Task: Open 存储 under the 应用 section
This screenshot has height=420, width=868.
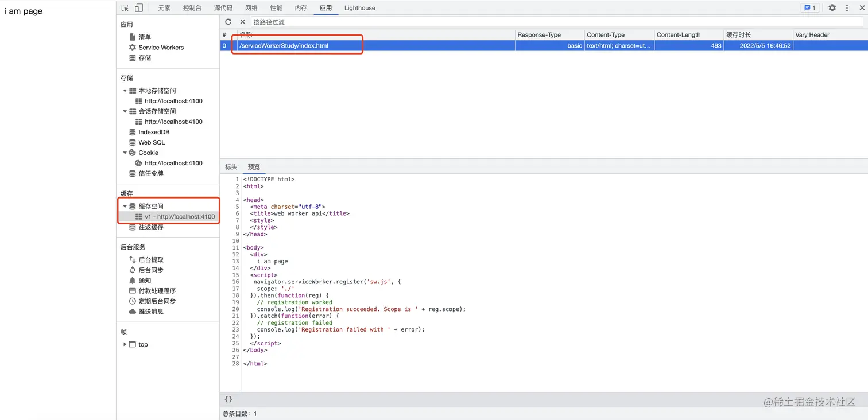Action: (x=145, y=58)
